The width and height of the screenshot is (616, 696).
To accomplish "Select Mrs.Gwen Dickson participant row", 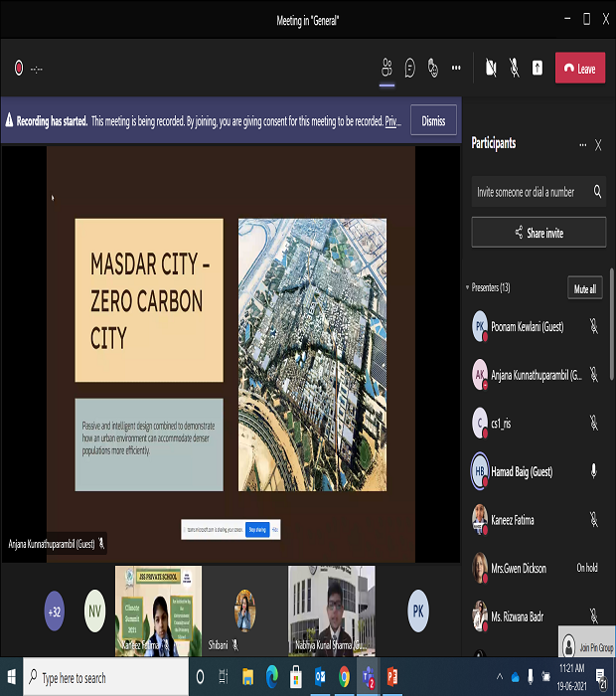I will [538, 568].
